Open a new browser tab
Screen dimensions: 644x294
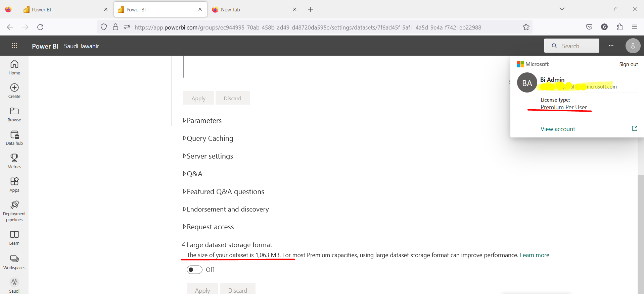310,9
